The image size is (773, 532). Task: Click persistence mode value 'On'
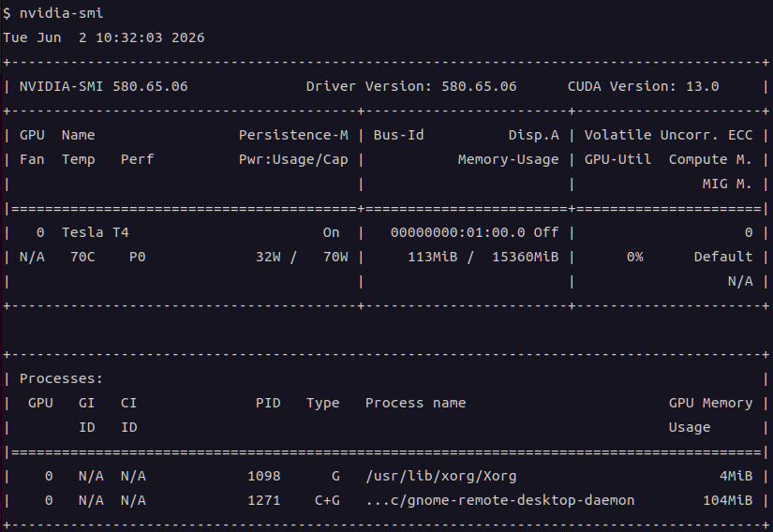(x=332, y=232)
